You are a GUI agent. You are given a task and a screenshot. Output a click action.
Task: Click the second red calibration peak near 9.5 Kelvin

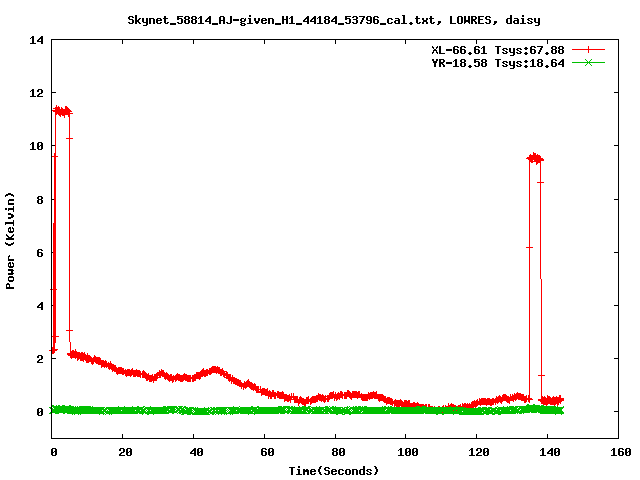535,158
